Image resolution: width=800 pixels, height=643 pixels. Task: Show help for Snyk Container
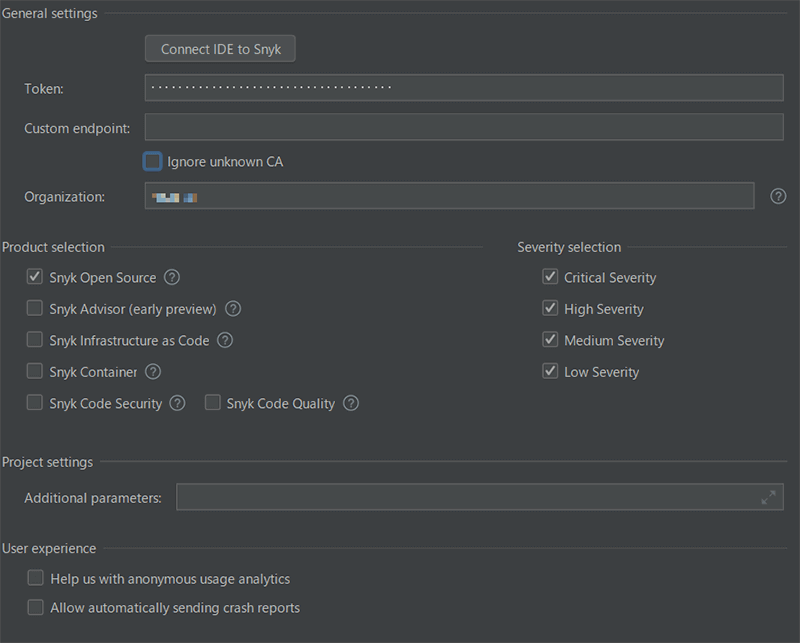click(153, 372)
